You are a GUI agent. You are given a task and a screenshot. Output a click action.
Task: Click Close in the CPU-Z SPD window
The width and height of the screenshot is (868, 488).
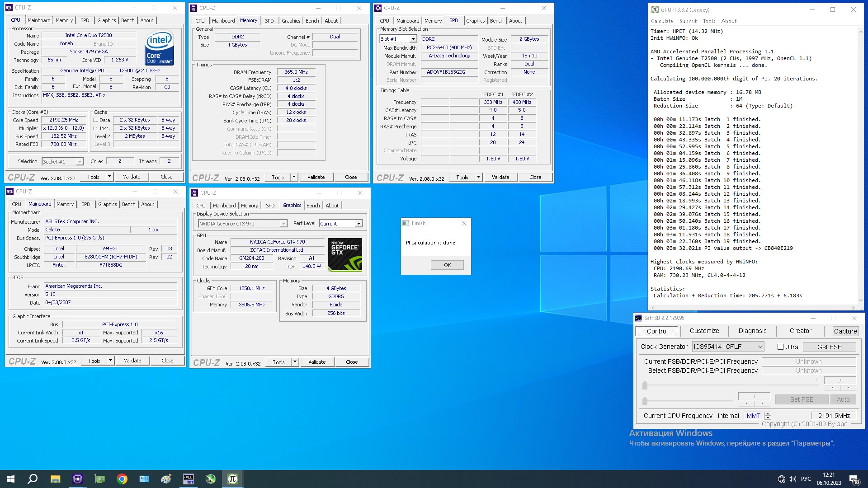535,177
